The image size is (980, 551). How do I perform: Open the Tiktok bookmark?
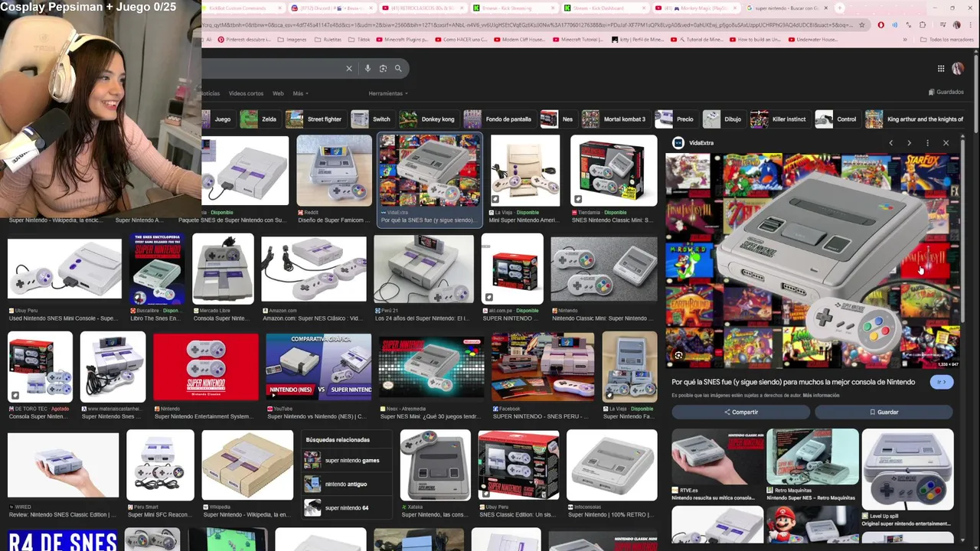[x=359, y=40]
